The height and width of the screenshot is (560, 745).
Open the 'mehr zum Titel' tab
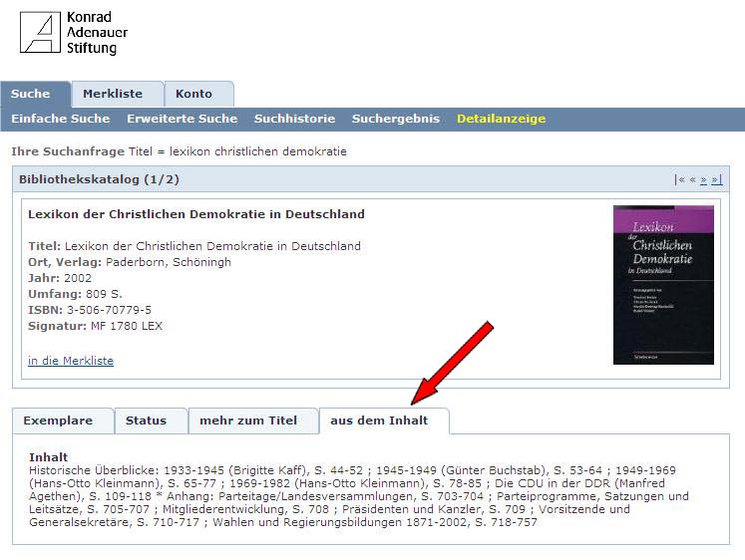coord(248,420)
